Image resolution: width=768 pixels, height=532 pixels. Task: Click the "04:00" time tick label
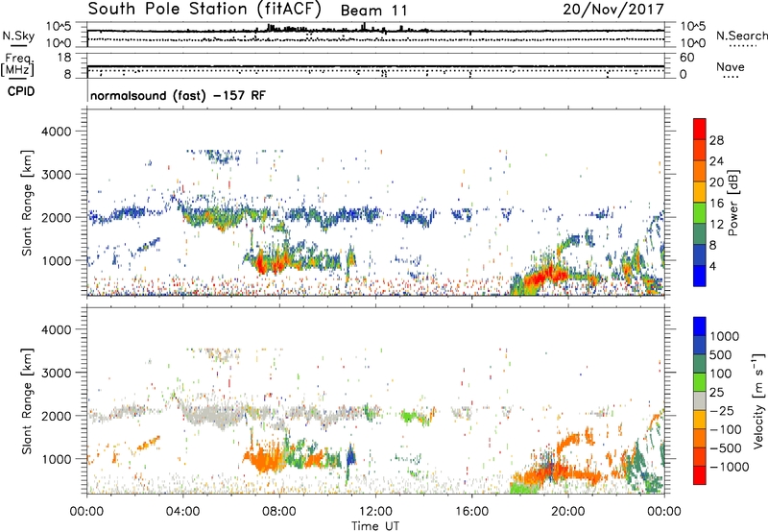click(182, 512)
